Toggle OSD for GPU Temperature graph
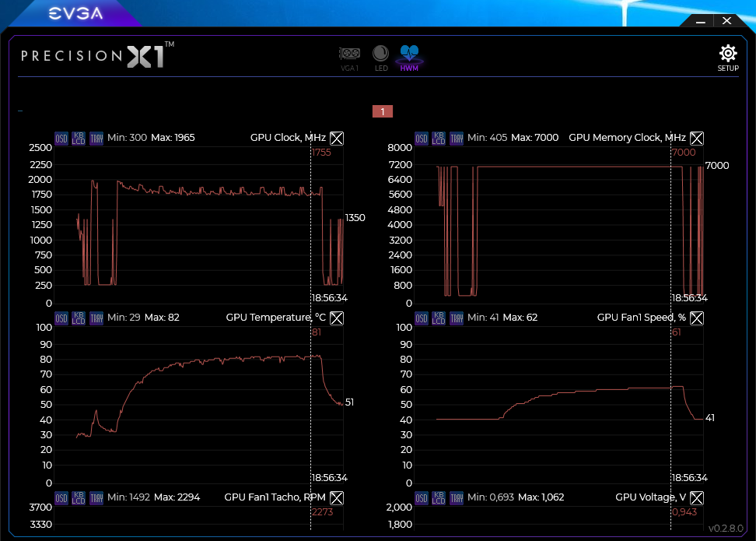The height and width of the screenshot is (541, 756). tap(61, 318)
